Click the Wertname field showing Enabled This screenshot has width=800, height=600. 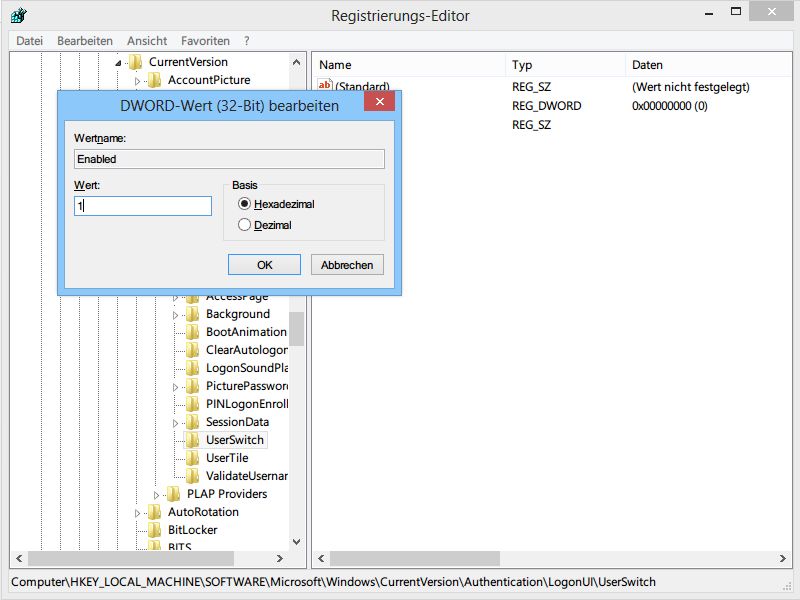[x=229, y=159]
